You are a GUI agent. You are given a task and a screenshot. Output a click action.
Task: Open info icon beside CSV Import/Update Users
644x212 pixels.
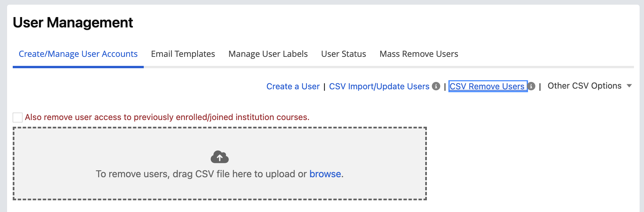point(436,86)
